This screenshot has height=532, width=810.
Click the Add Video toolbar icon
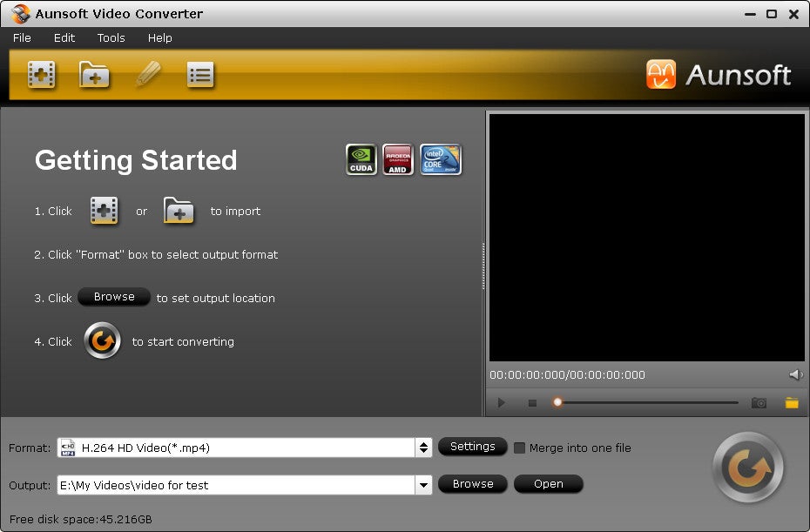point(41,75)
